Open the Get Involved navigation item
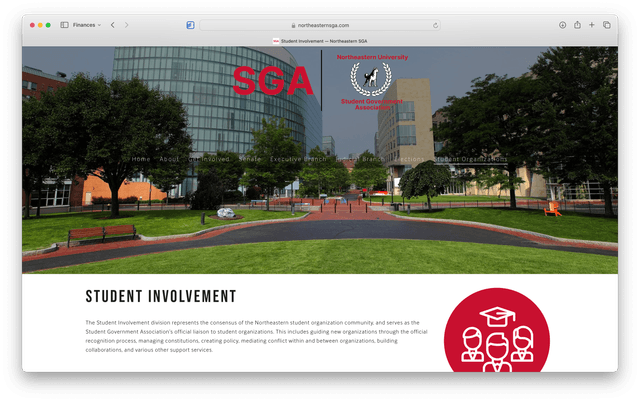 [209, 159]
